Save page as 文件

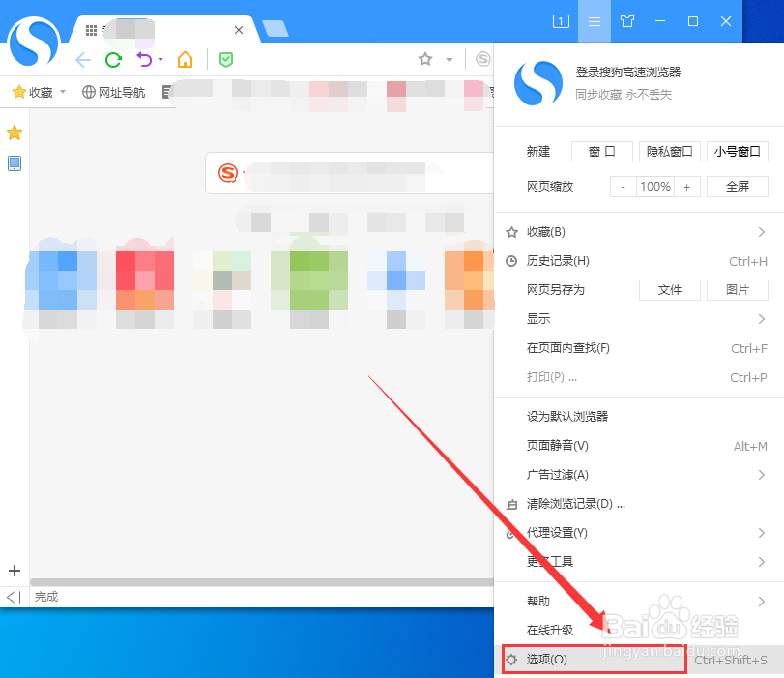click(x=670, y=290)
